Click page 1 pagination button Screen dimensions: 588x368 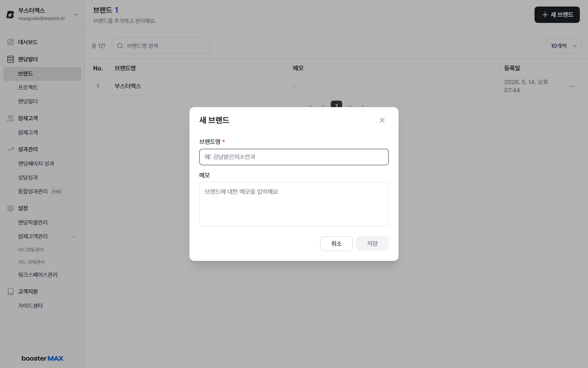click(x=336, y=106)
